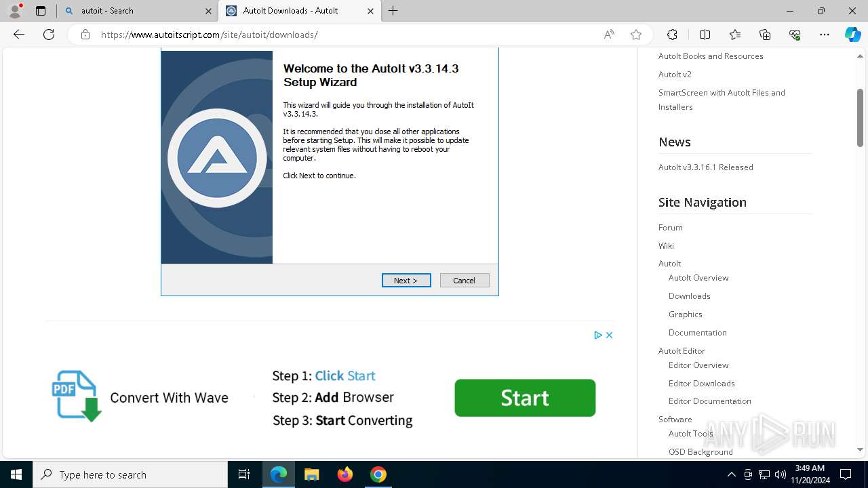Screen dimensions: 868x488
Task: Open the Windows Start menu
Action: click(x=16, y=474)
